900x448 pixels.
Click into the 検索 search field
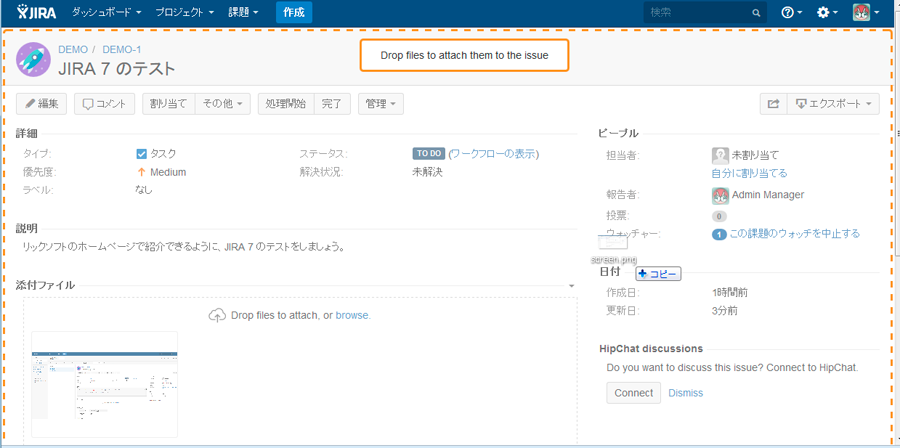tap(705, 12)
